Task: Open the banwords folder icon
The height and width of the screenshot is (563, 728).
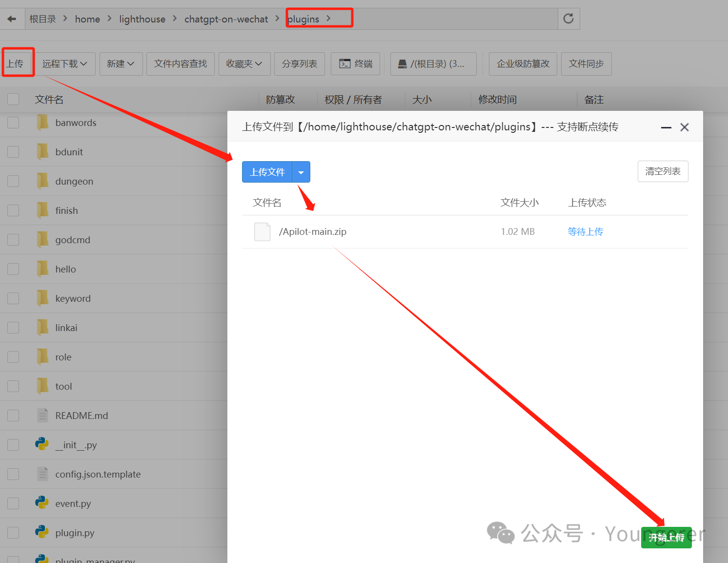Action: (43, 123)
